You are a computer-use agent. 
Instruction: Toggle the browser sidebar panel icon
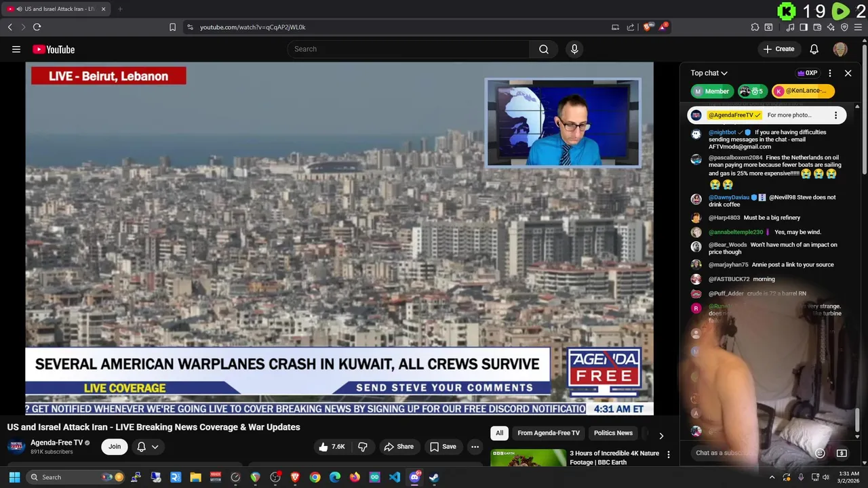coord(804,27)
